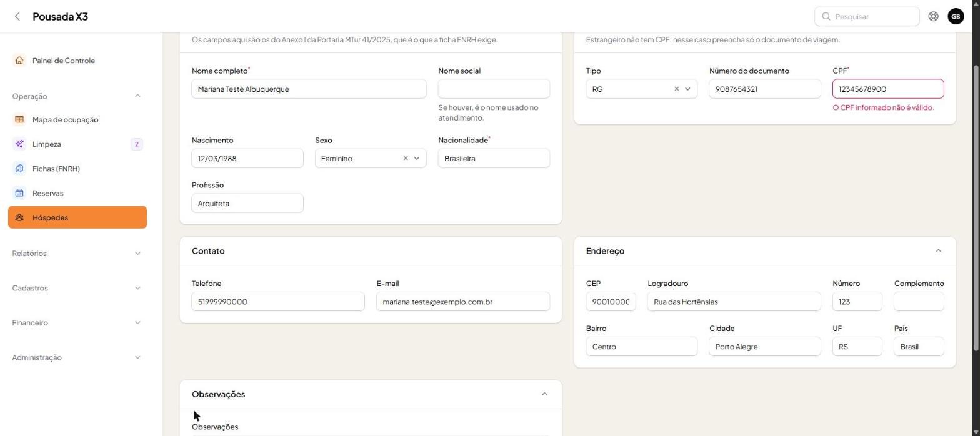Go back using the header arrow
The image size is (980, 436).
click(x=17, y=17)
